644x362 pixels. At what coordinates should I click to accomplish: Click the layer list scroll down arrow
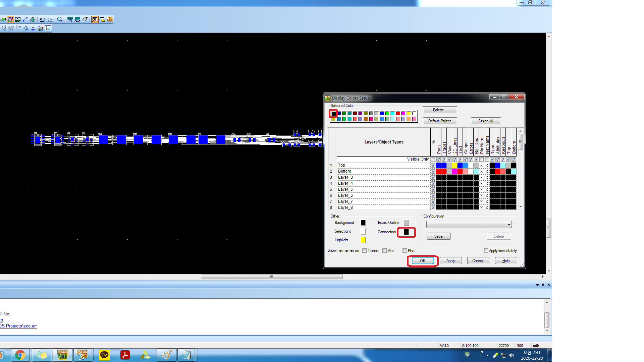521,207
